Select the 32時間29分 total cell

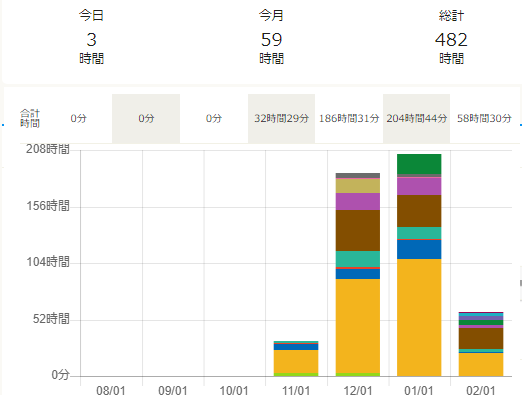(281, 118)
